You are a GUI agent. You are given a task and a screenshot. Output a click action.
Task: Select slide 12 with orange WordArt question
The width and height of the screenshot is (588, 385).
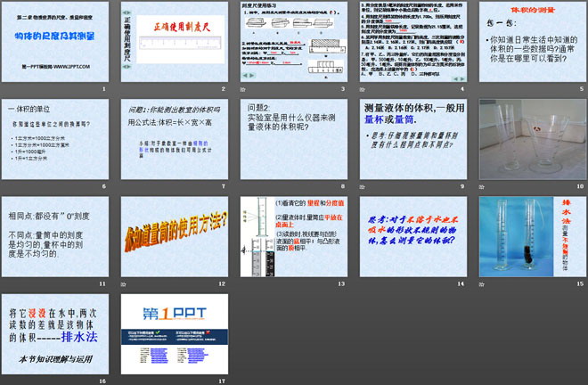point(174,236)
